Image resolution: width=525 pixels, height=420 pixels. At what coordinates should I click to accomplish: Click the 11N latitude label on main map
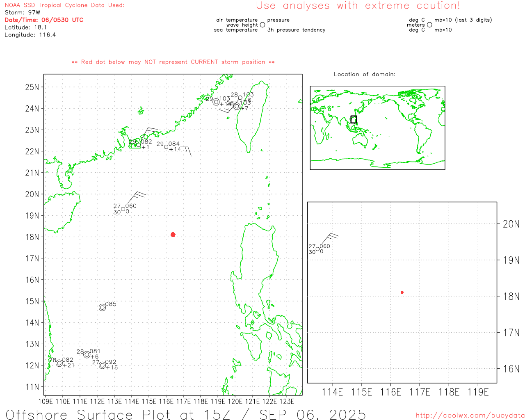coord(32,387)
